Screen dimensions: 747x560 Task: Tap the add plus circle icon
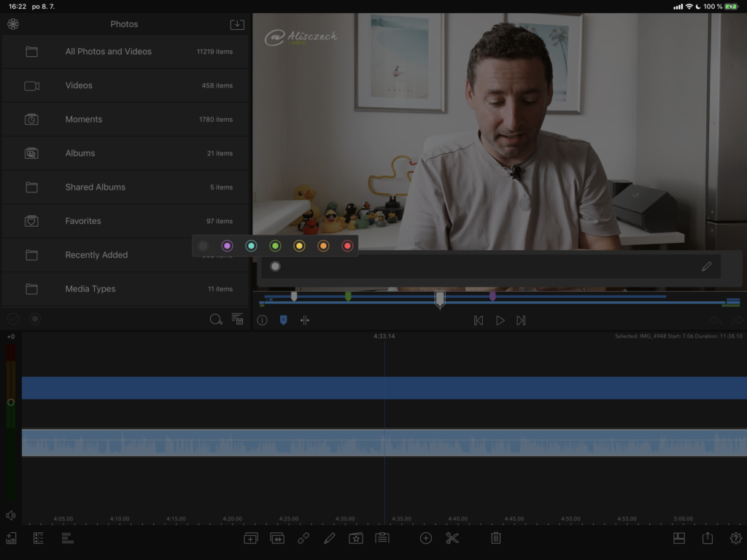point(426,538)
